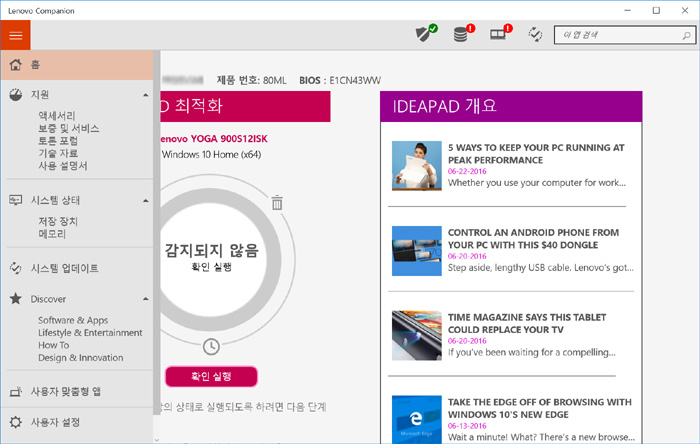Viewport: 700px width, 444px height.
Task: Open article Time Magazine Says This Tablet
Action: 527,324
